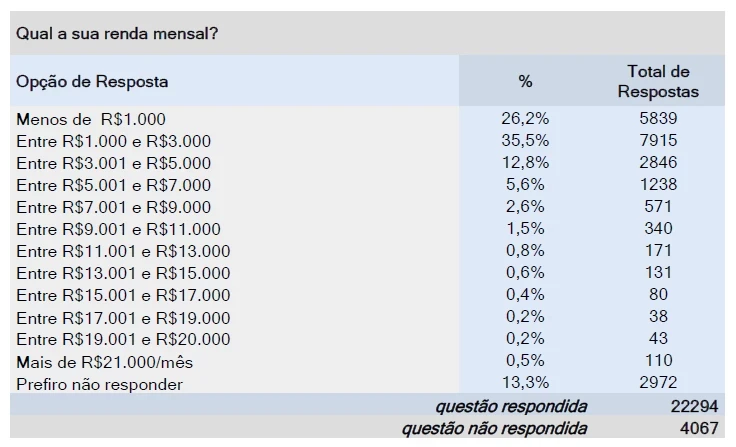Viewport: 736px width, 447px height.
Task: Click the 'Entre R$7.001 e R$9.000' label
Action: pyautogui.click(x=114, y=207)
